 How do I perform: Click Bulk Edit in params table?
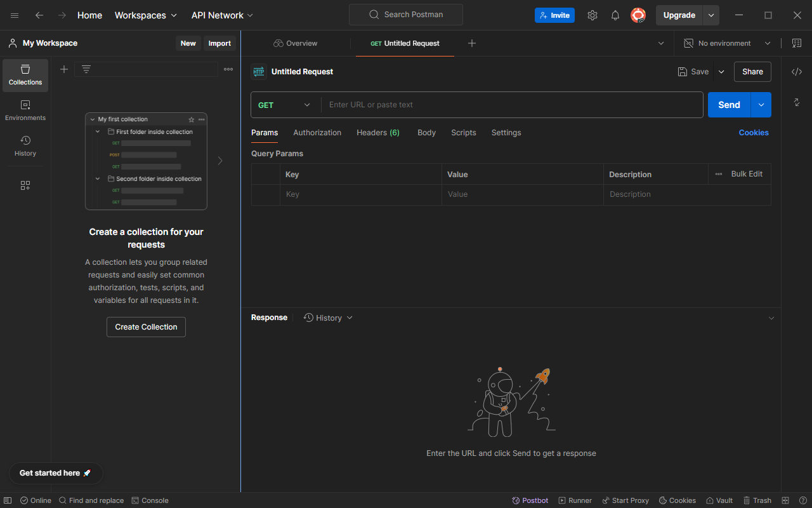tap(747, 174)
